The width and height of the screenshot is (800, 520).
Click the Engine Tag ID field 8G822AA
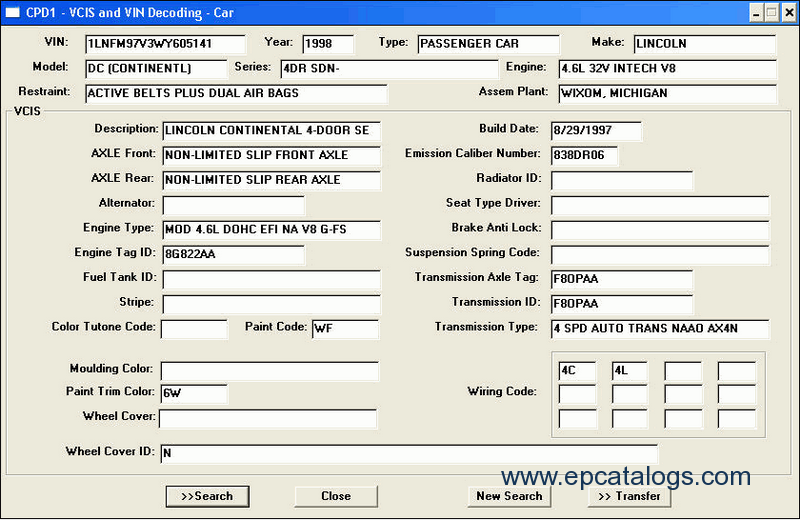[x=234, y=255]
